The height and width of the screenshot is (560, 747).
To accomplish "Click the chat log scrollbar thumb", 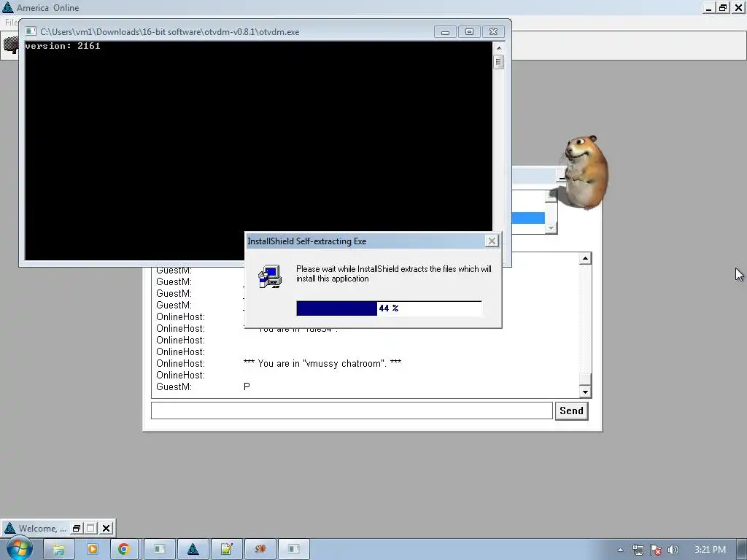I will click(x=585, y=379).
